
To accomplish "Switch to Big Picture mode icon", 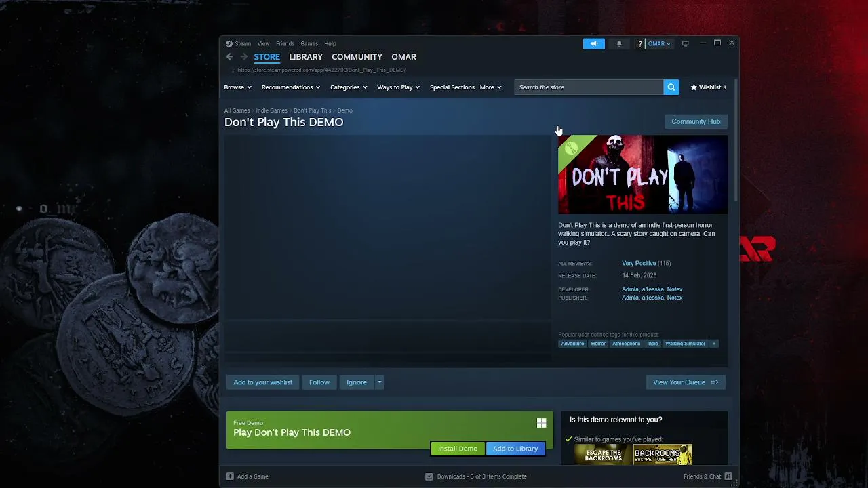I will coord(686,43).
